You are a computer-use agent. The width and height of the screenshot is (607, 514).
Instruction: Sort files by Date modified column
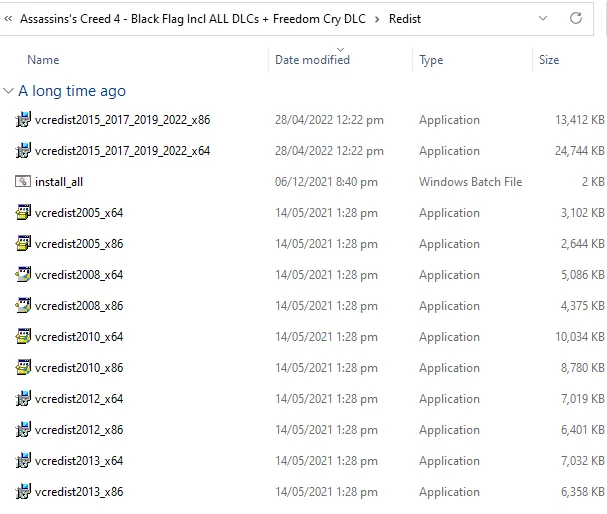(x=312, y=60)
